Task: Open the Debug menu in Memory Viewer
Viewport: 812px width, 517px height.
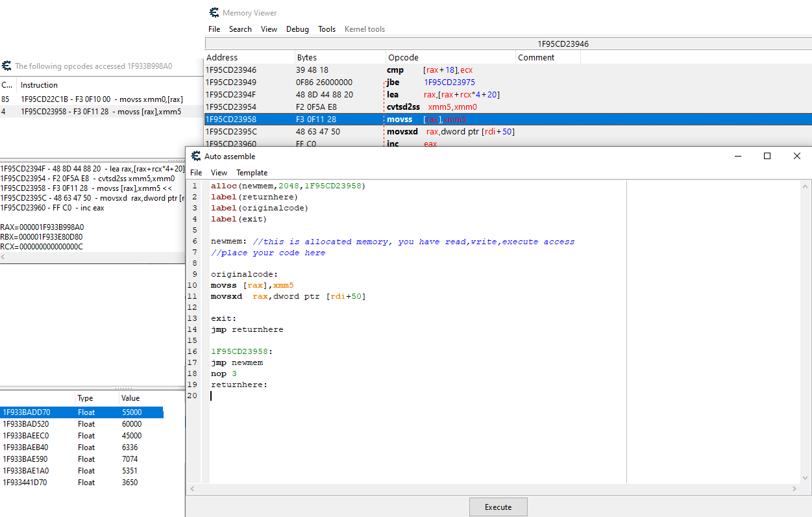Action: click(297, 29)
